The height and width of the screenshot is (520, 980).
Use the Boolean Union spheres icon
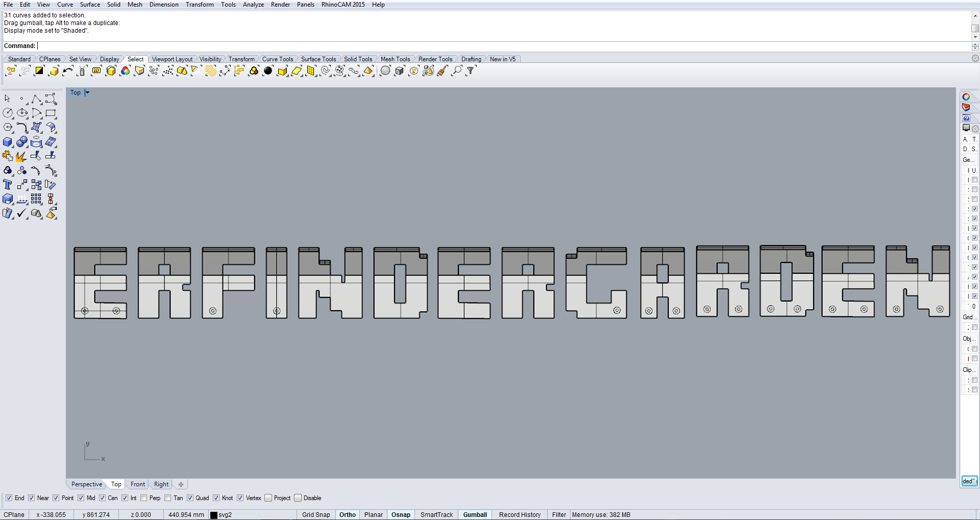point(22,141)
